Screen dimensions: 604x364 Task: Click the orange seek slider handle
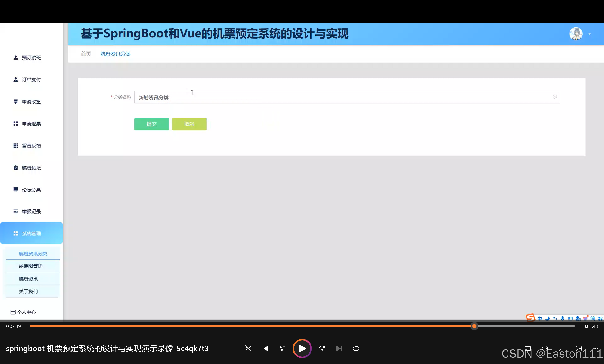474,326
